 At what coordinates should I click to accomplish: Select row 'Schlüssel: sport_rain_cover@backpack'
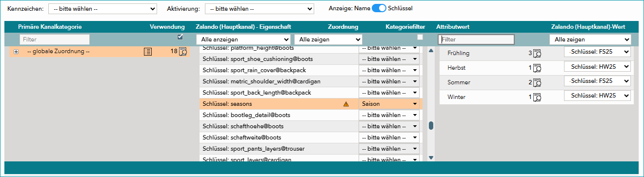pyautogui.click(x=311, y=70)
